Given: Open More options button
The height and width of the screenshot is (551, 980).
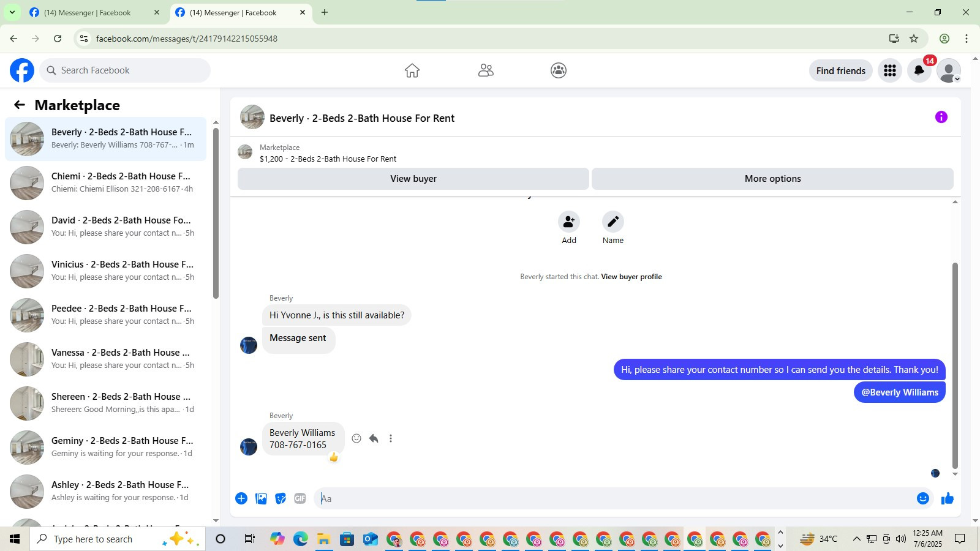Looking at the screenshot, I should pos(772,179).
